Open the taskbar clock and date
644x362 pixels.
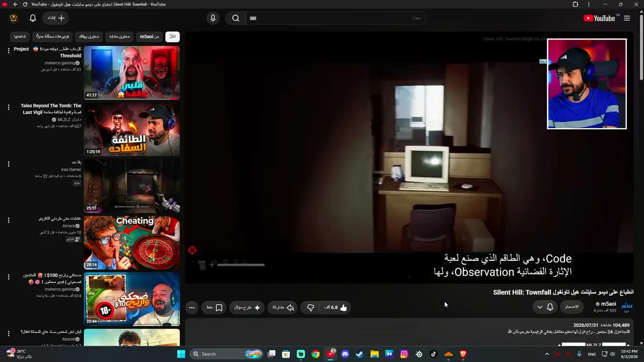tap(629, 354)
